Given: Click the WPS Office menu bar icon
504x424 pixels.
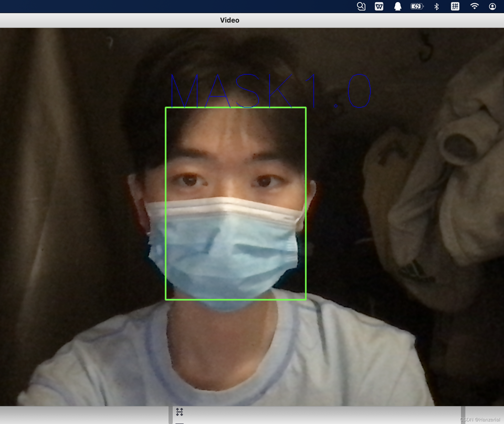Looking at the screenshot, I should coord(379,6).
